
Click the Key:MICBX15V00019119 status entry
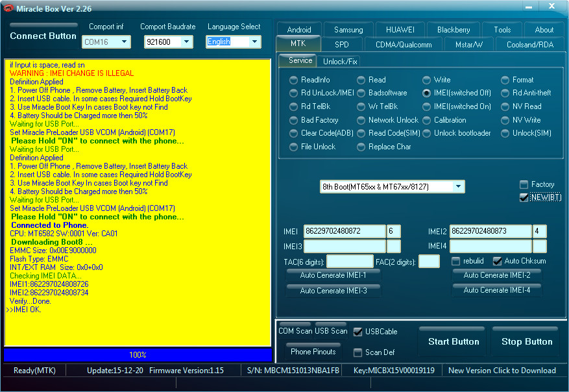(x=394, y=371)
